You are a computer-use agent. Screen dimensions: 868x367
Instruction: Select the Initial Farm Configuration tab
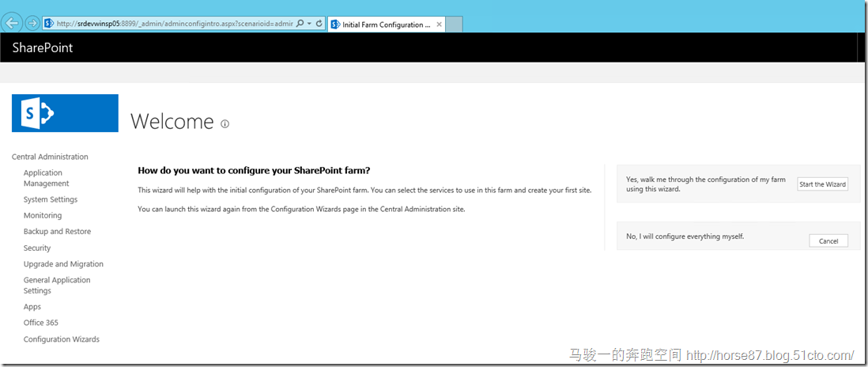tap(387, 25)
